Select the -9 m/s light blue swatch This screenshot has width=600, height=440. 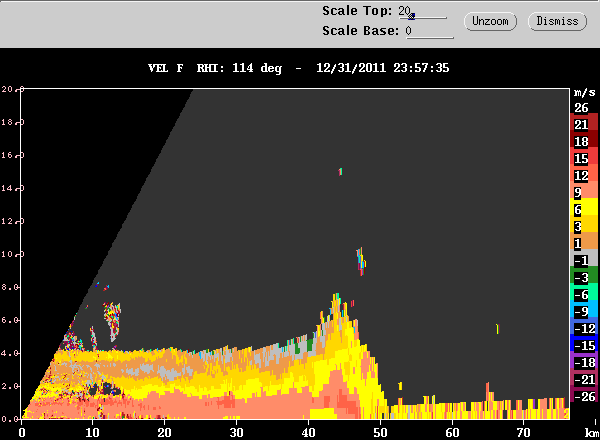coord(584,309)
